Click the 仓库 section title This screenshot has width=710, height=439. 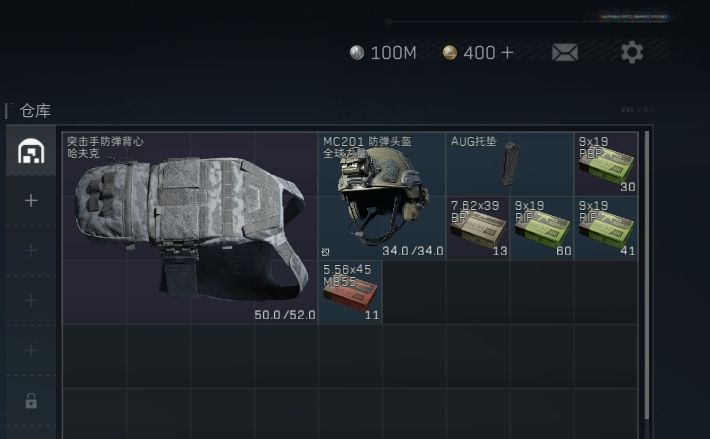35,110
